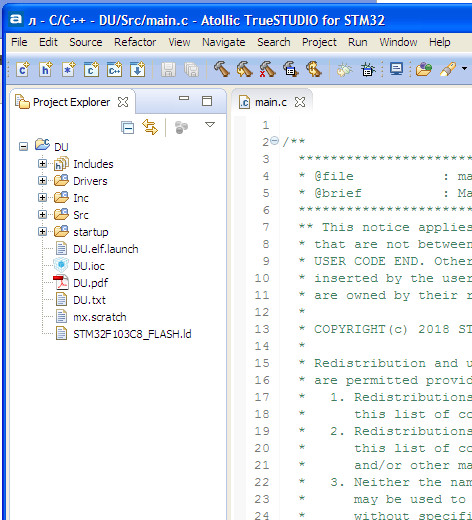The width and height of the screenshot is (472, 520).
Task: Maximize the Project Explorer panel
Action: pyautogui.click(x=207, y=101)
